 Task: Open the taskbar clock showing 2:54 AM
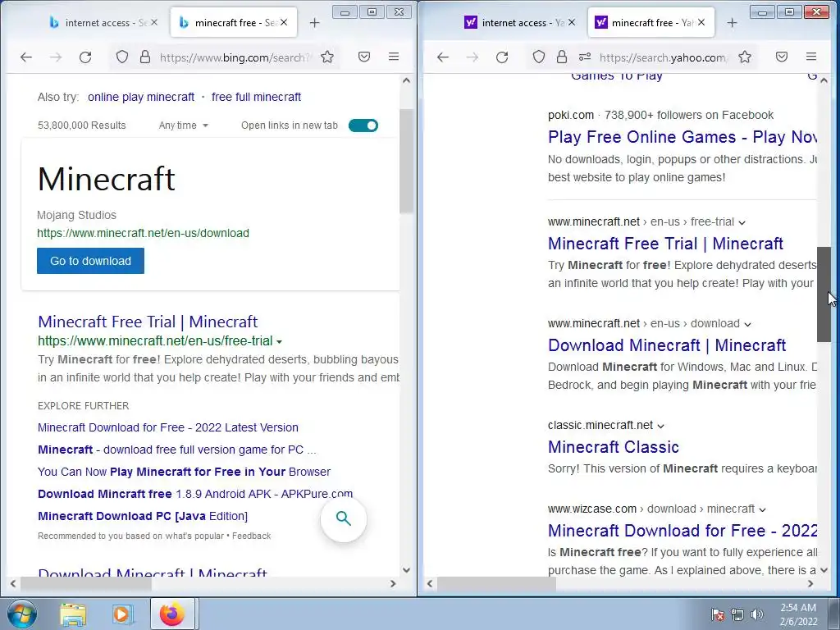[x=798, y=614]
